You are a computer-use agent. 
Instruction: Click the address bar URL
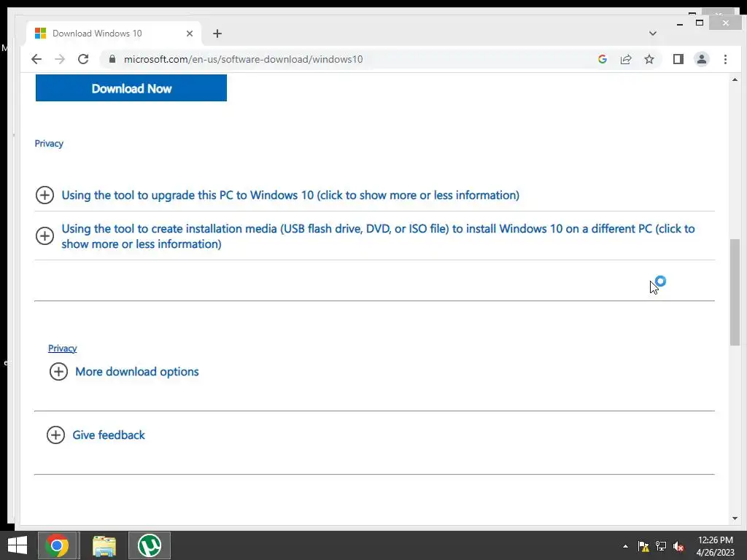243,59
